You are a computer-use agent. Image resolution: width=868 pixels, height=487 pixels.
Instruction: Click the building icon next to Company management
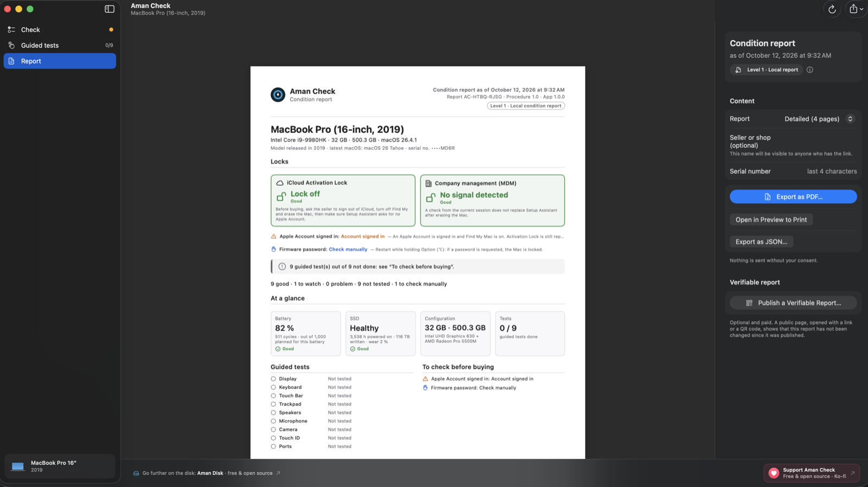tap(429, 184)
